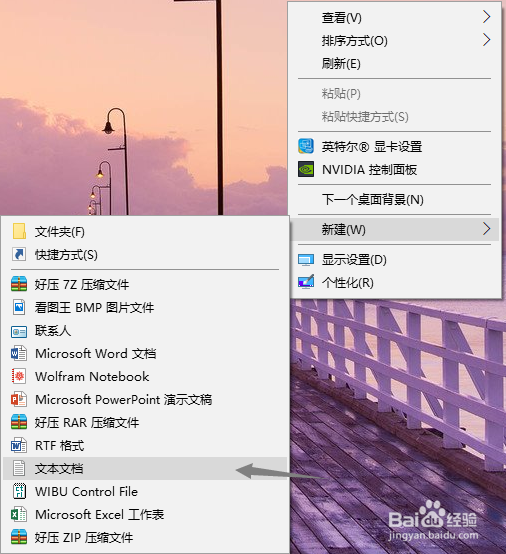The image size is (506, 554).
Task: Open 英特尔® 显卡设置
Action: 394,146
